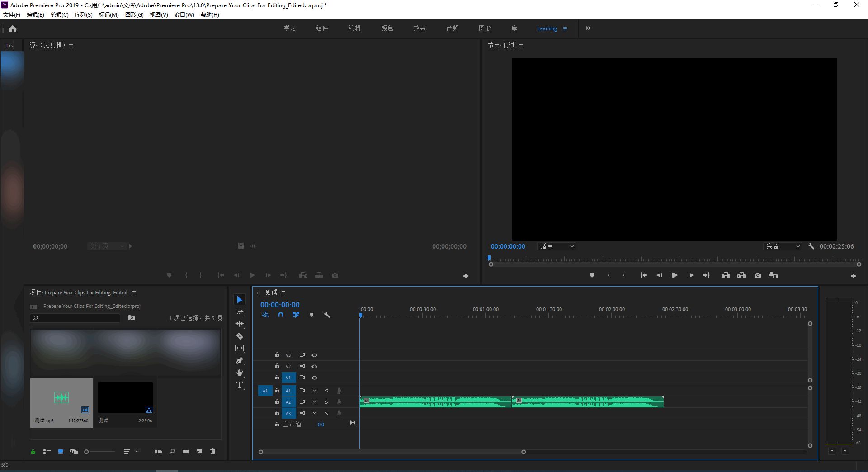Switch project panel to icon view
The image size is (868, 472).
point(61,452)
